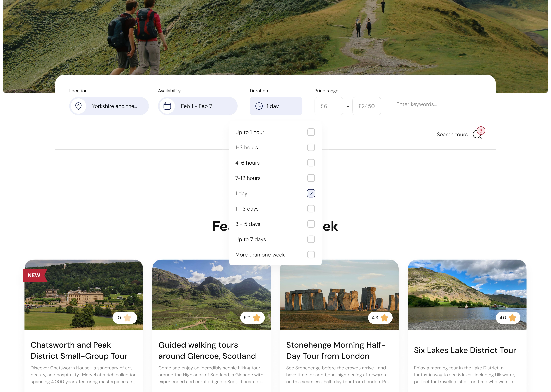
Task: Click the maximum price field £2450
Action: pyautogui.click(x=367, y=106)
